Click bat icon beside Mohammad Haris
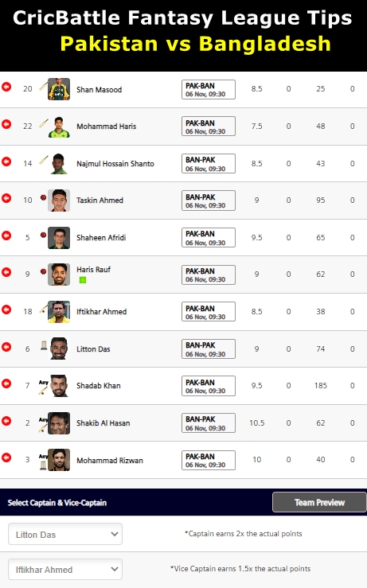Image resolution: width=367 pixels, height=588 pixels. tap(44, 123)
